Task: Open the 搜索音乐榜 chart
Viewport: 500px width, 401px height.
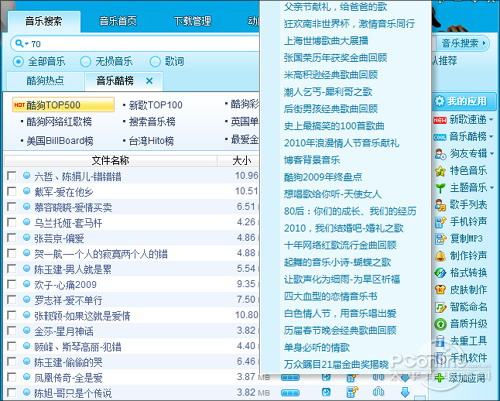Action: [x=152, y=122]
